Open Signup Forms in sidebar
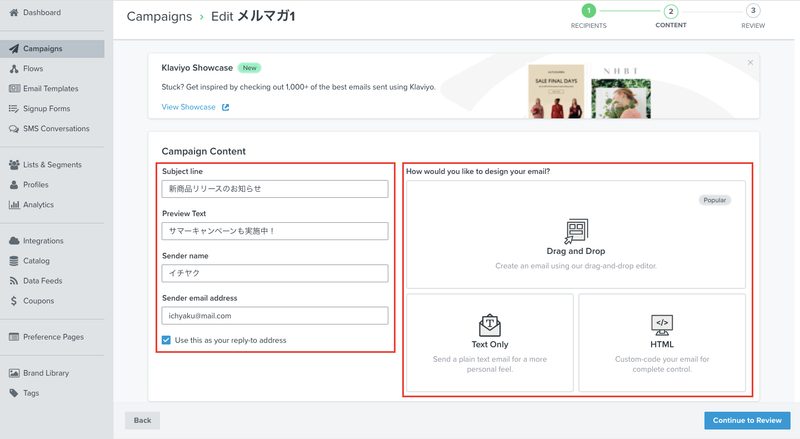Image resolution: width=800 pixels, height=439 pixels. point(46,108)
